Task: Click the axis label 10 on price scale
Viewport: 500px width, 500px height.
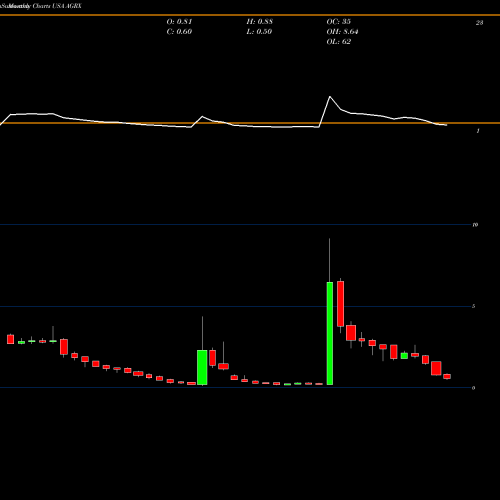Action: [x=475, y=225]
